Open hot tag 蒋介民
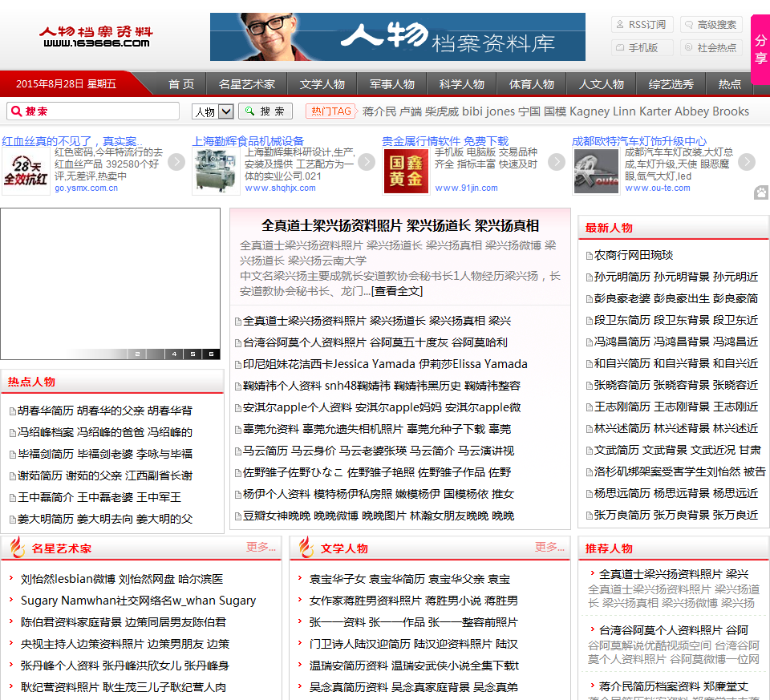The height and width of the screenshot is (700, 770). coord(379,111)
